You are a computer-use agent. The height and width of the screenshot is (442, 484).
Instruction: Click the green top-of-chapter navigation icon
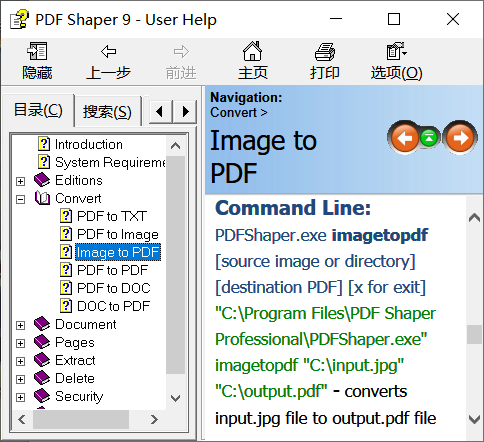(x=429, y=137)
